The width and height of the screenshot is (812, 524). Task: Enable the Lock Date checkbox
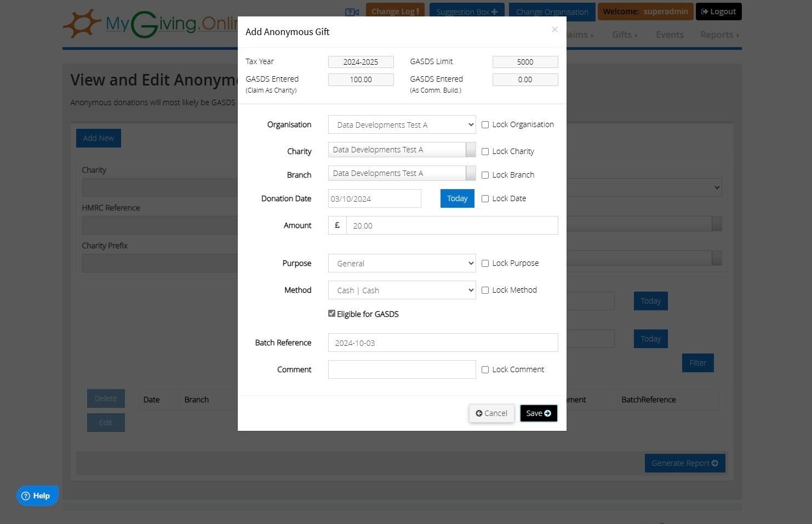(485, 199)
